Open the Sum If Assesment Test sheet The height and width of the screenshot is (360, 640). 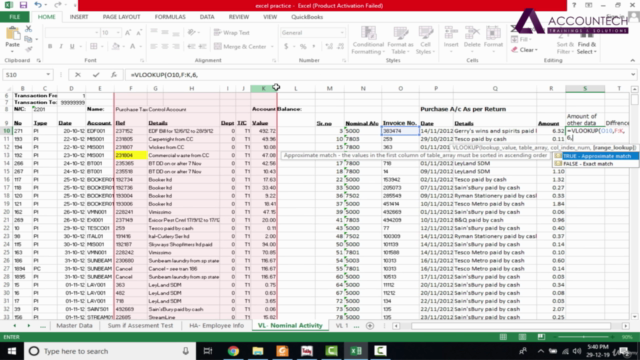[140, 325]
